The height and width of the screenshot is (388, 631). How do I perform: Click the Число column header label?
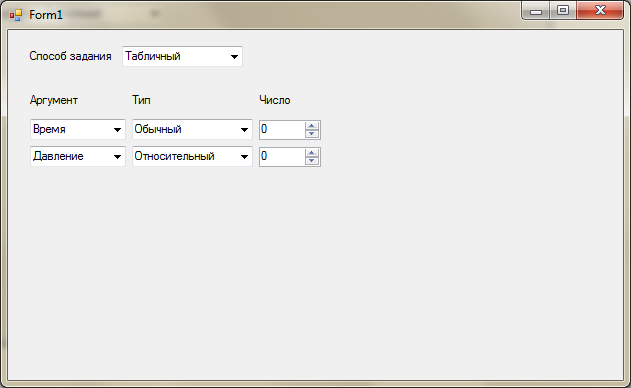[x=275, y=100]
